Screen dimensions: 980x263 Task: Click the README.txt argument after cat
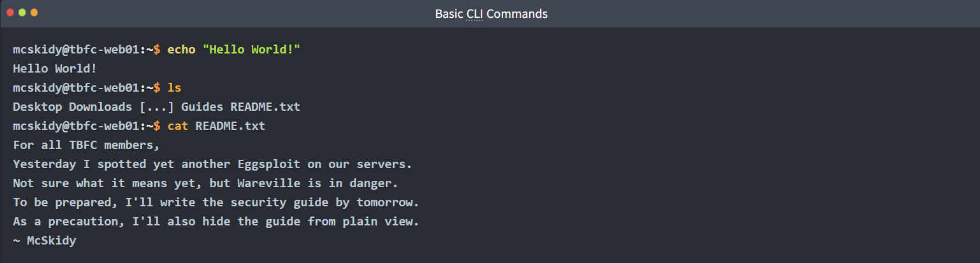tap(230, 126)
